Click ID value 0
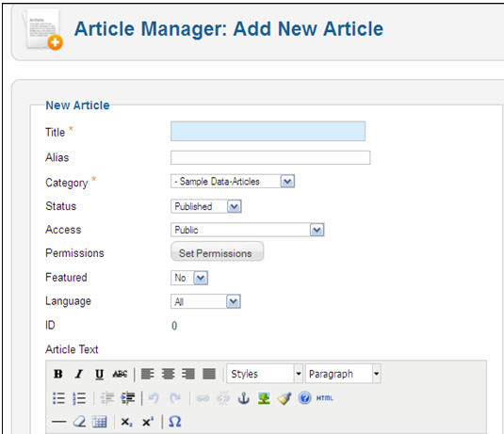 pyautogui.click(x=174, y=326)
